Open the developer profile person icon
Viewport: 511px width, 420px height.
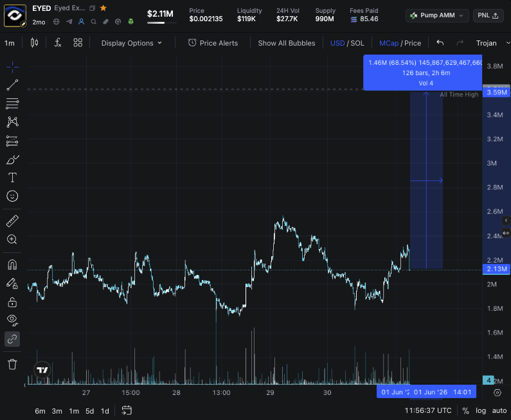click(82, 22)
